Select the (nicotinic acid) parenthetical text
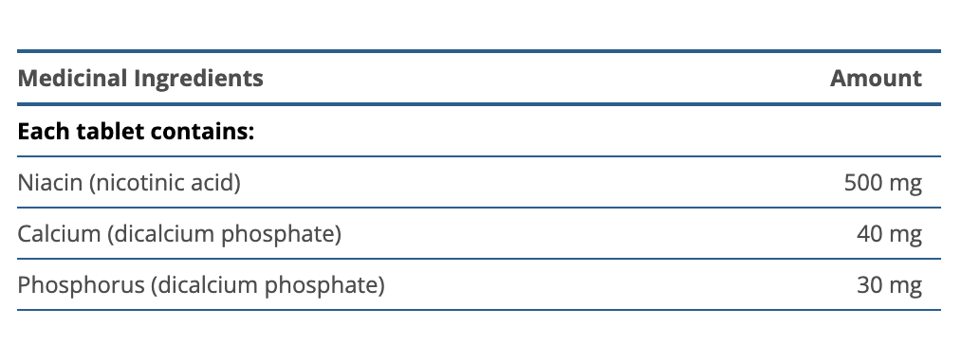Image resolution: width=980 pixels, height=363 pixels. (164, 183)
